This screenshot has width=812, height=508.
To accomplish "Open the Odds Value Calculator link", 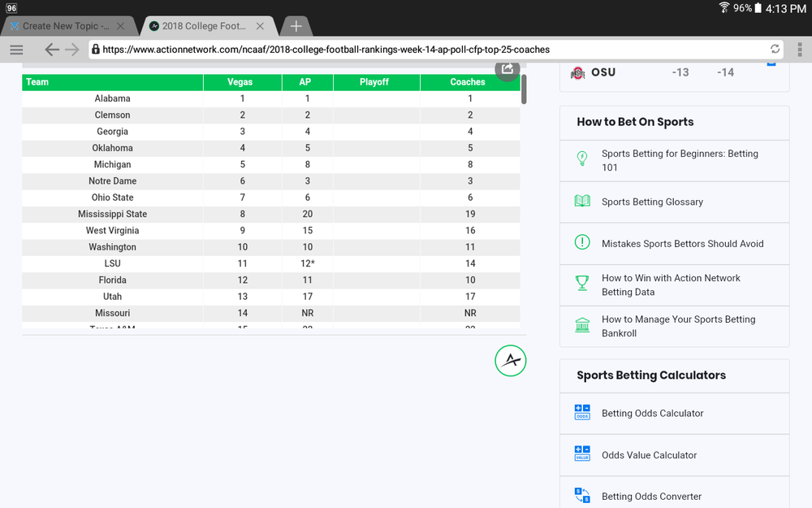I will pyautogui.click(x=649, y=455).
